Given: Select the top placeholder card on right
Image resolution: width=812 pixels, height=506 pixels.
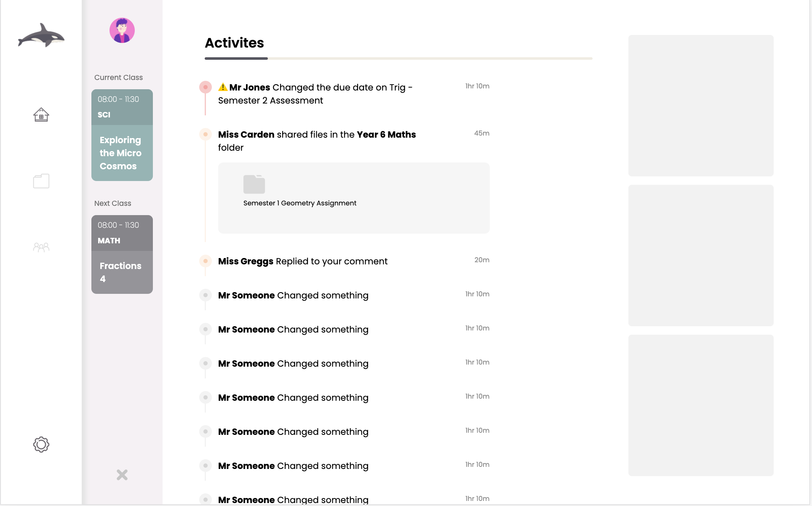Looking at the screenshot, I should tap(701, 106).
